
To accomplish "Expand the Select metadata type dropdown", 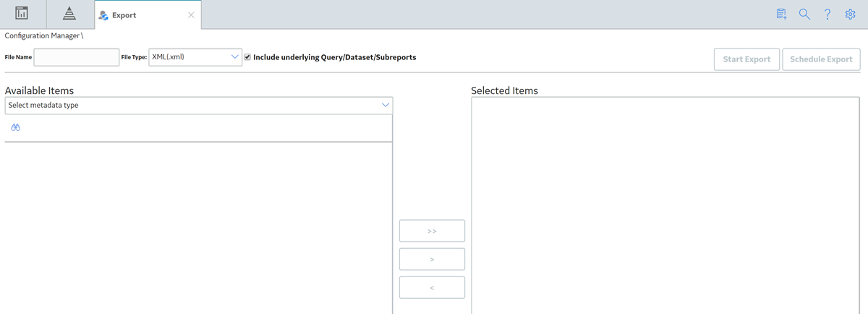I will click(x=199, y=106).
